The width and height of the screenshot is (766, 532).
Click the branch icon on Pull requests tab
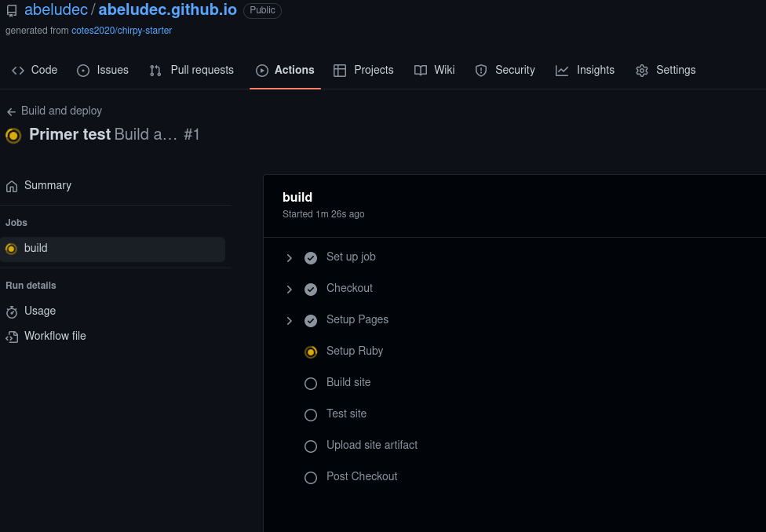coord(155,70)
